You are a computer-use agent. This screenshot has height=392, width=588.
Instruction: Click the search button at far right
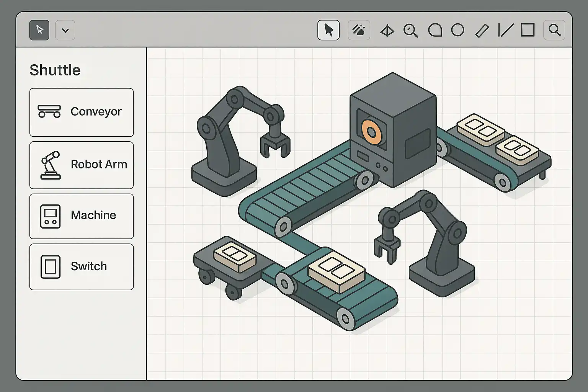(x=554, y=30)
